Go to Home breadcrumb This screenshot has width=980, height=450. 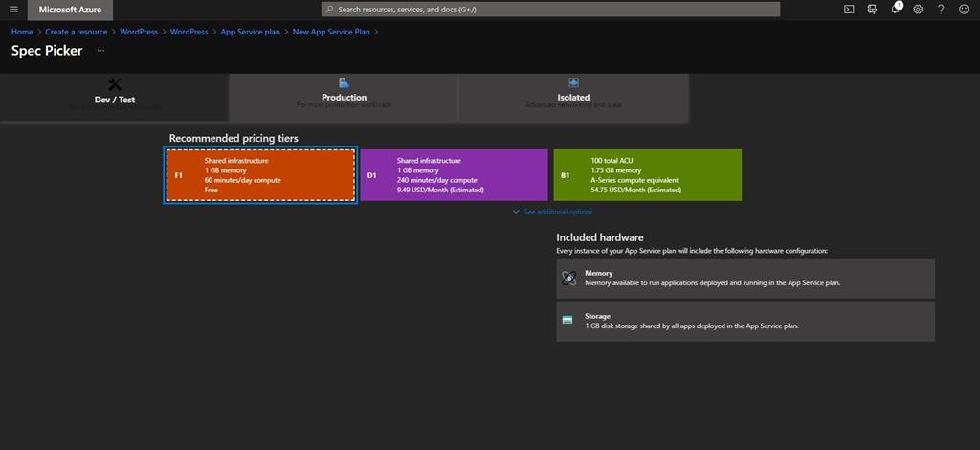[x=22, y=32]
